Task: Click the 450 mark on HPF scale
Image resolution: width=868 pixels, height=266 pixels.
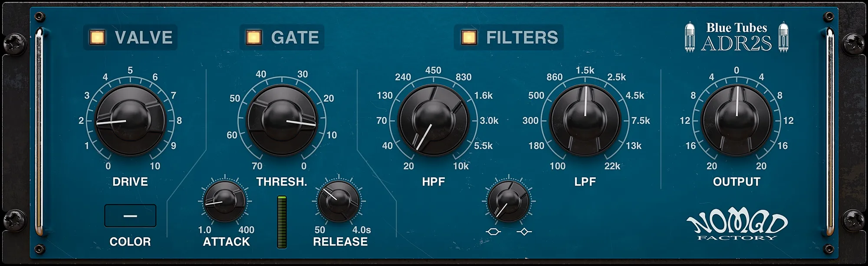Action: pyautogui.click(x=433, y=70)
